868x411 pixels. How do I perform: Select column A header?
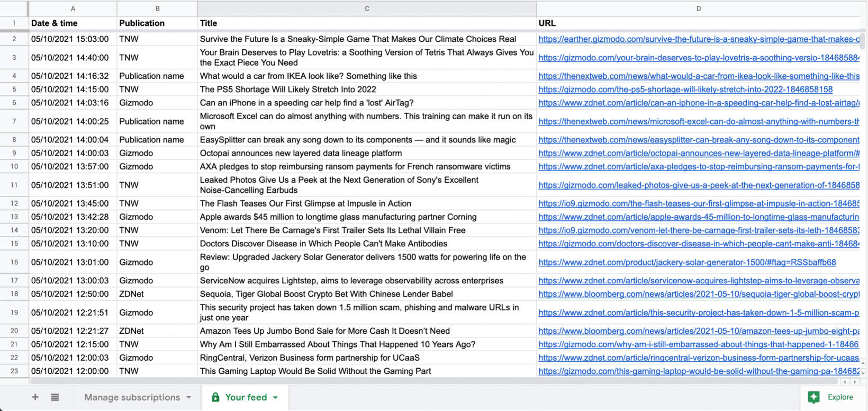(x=73, y=8)
